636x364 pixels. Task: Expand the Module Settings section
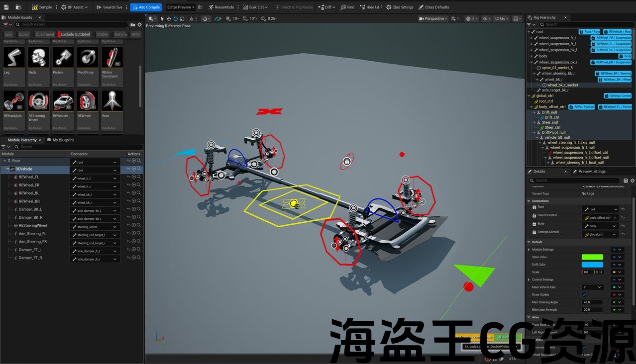[529, 250]
